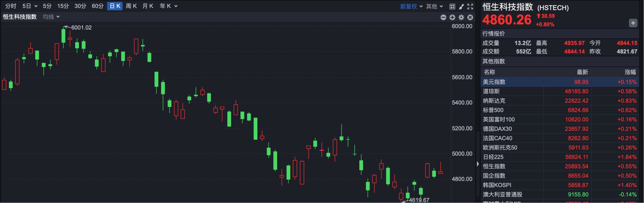Sort indices by 涨幅 column header
The width and height of the screenshot is (644, 203).
630,72
